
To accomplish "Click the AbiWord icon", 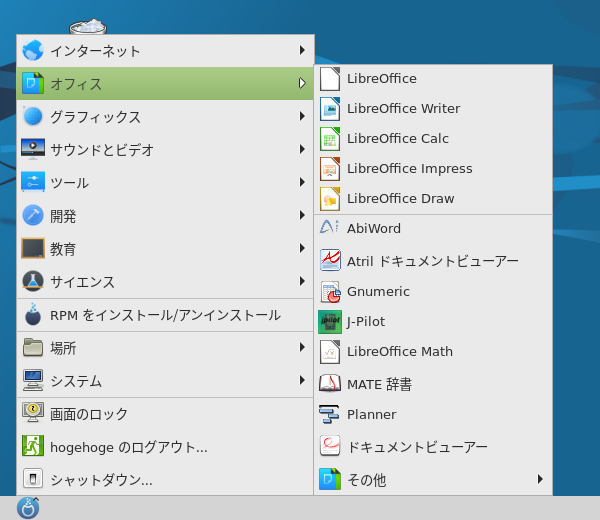I will (329, 228).
